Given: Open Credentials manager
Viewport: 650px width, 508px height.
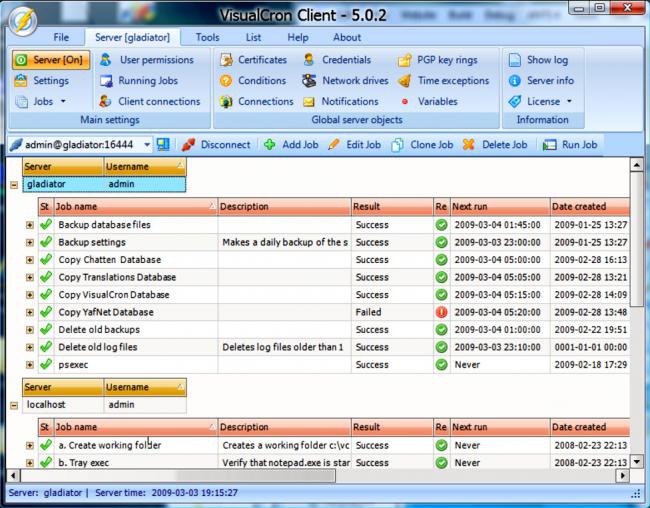Looking at the screenshot, I should [x=337, y=60].
